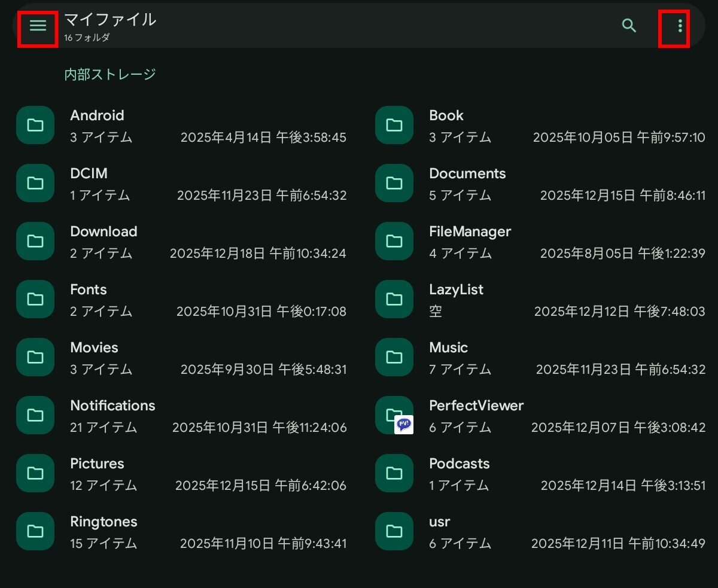Viewport: 718px width, 588px height.
Task: Open the Movies folder
Action: (x=94, y=348)
